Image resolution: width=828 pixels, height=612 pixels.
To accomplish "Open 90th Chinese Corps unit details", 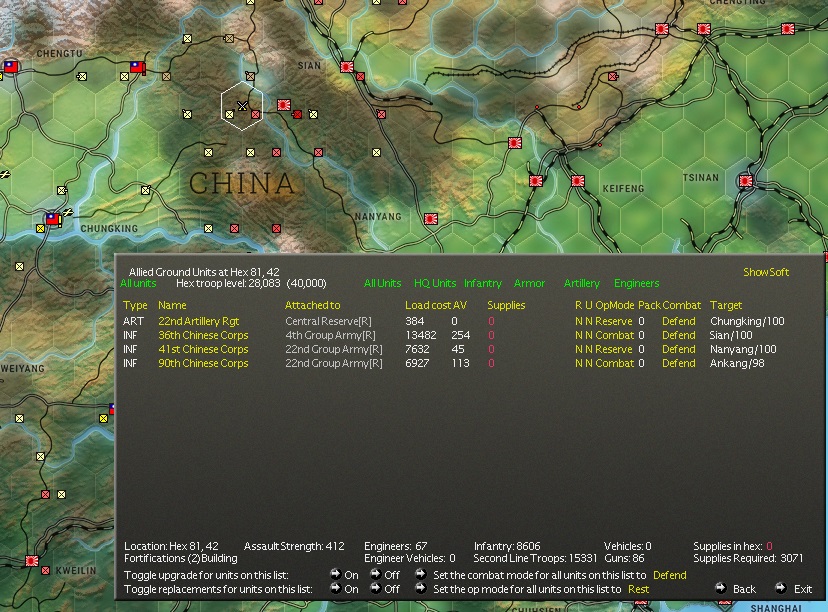I will click(203, 363).
